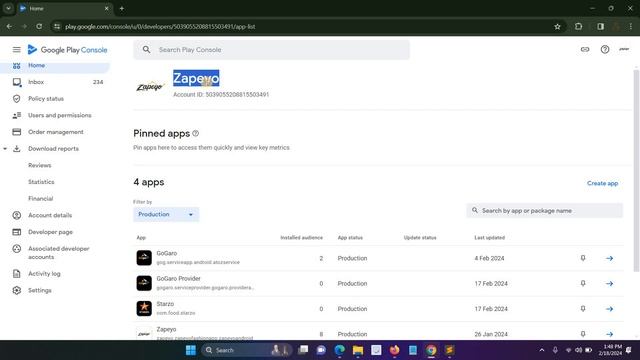Click the Zapeyo developer logo
Screen dimensions: 640x360
click(x=150, y=87)
